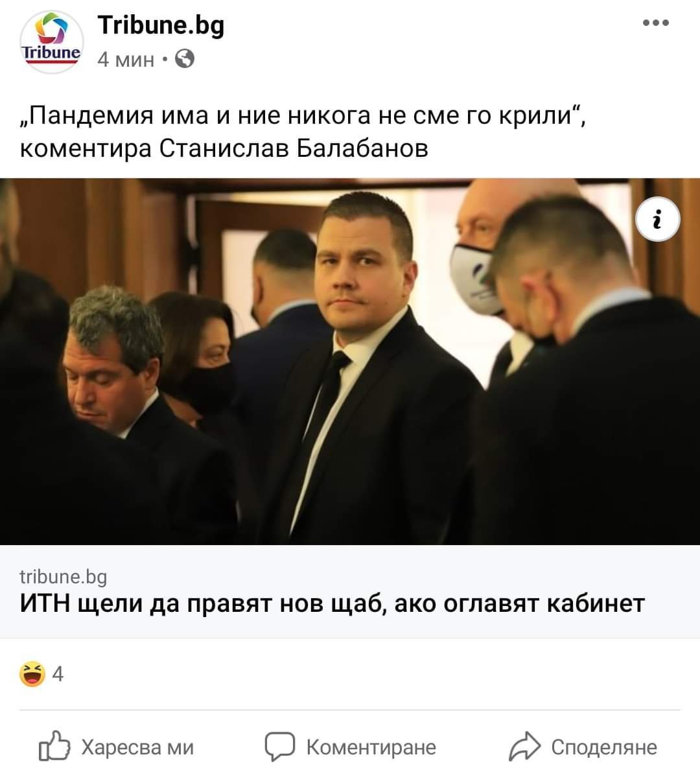700x781 pixels.
Task: Click the share arrow icon
Action: pos(524,747)
